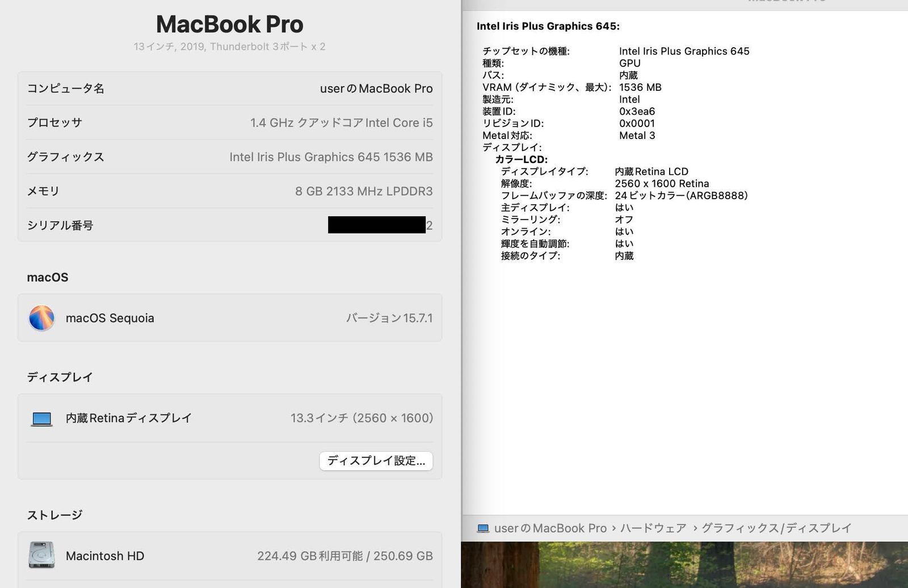Image resolution: width=908 pixels, height=588 pixels.
Task: Click the 2560 x 1600 Retina resolution value
Action: (x=662, y=183)
